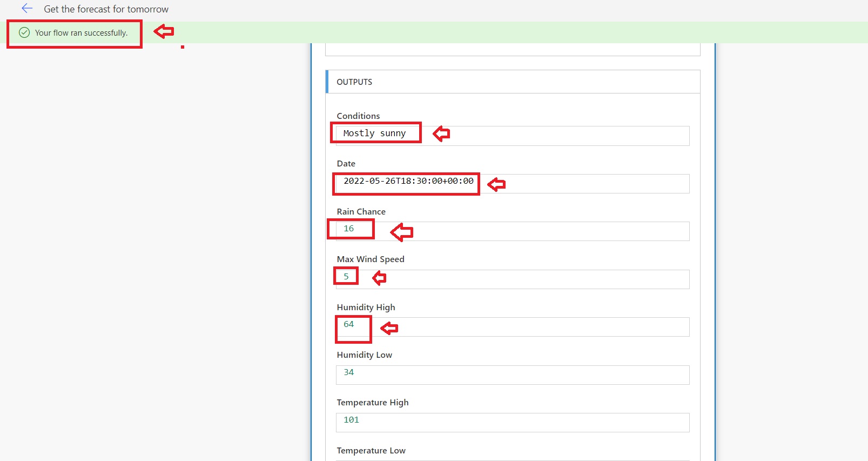Image resolution: width=868 pixels, height=461 pixels.
Task: Click the red arrow next to Mostly sunny
Action: (x=441, y=133)
